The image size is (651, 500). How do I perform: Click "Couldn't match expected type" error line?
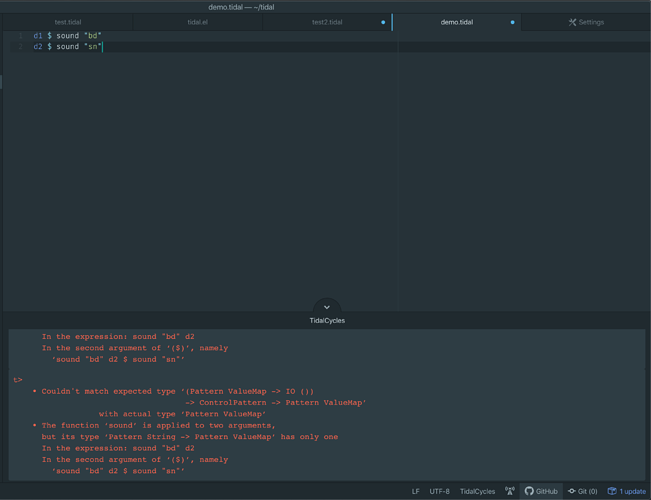[x=177, y=391]
